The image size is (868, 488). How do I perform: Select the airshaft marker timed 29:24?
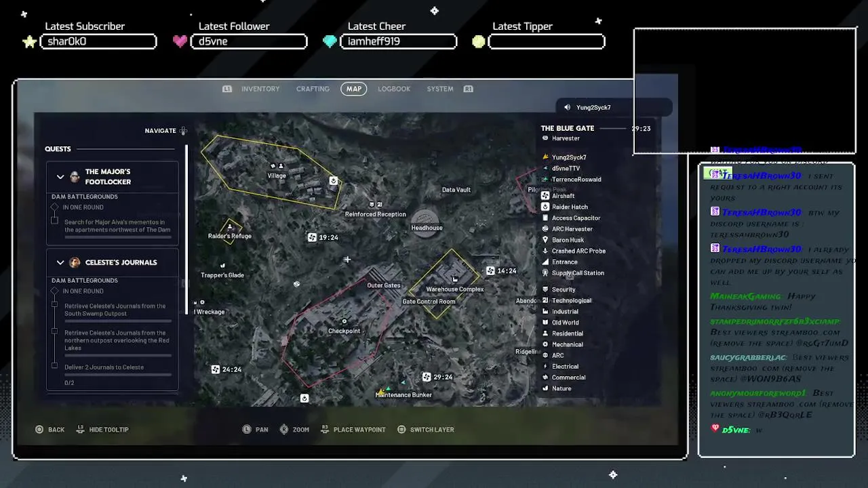(x=426, y=377)
